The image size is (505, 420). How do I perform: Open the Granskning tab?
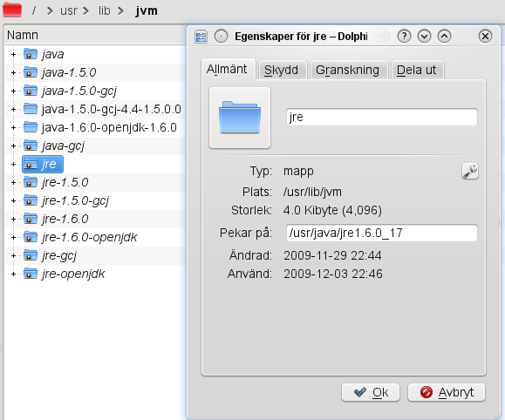pos(347,70)
